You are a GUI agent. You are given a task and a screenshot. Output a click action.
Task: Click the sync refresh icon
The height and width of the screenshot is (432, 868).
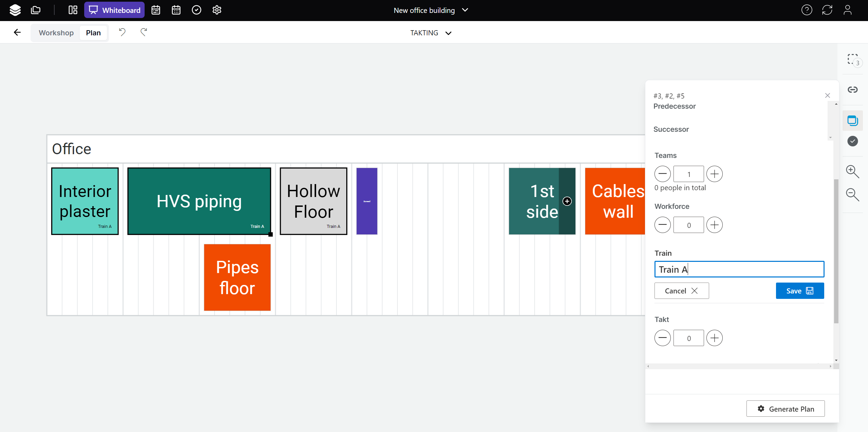827,10
